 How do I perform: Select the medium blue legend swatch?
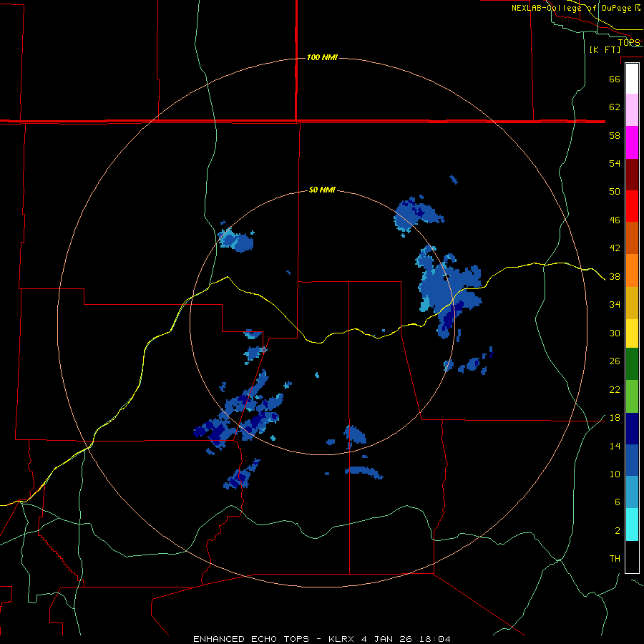632,460
